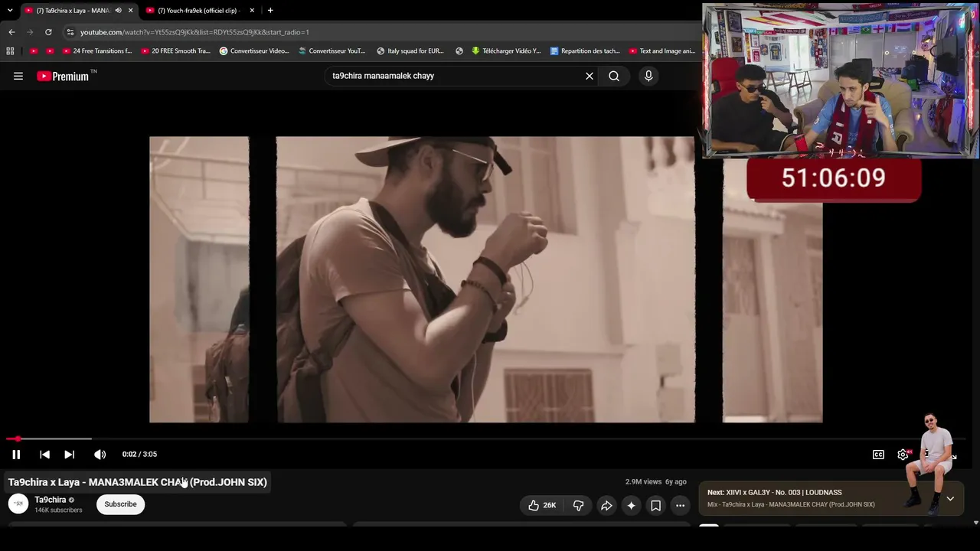
Task: Like the video with 26K likes
Action: coord(542,505)
